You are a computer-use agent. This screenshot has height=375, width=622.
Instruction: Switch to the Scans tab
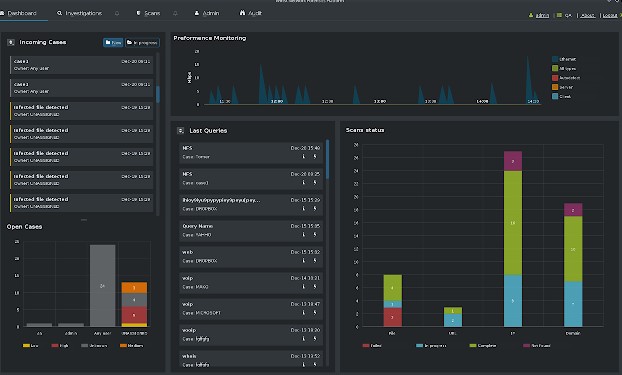tap(148, 13)
